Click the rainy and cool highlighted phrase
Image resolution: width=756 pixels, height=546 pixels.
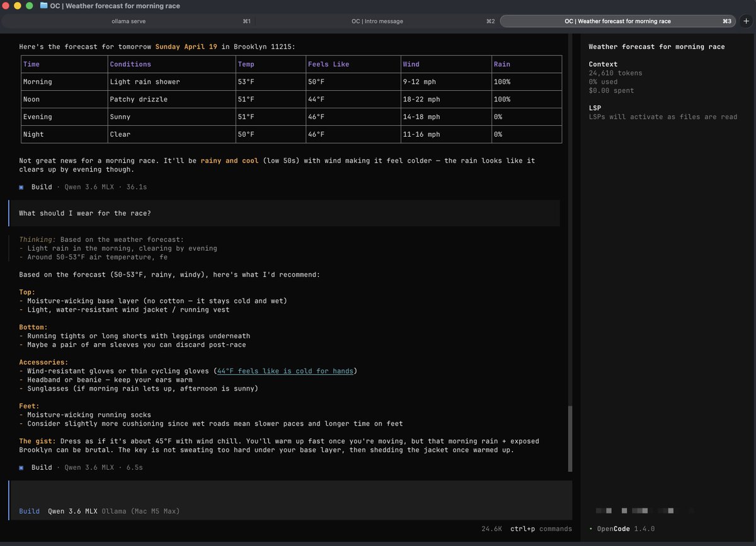[229, 161]
